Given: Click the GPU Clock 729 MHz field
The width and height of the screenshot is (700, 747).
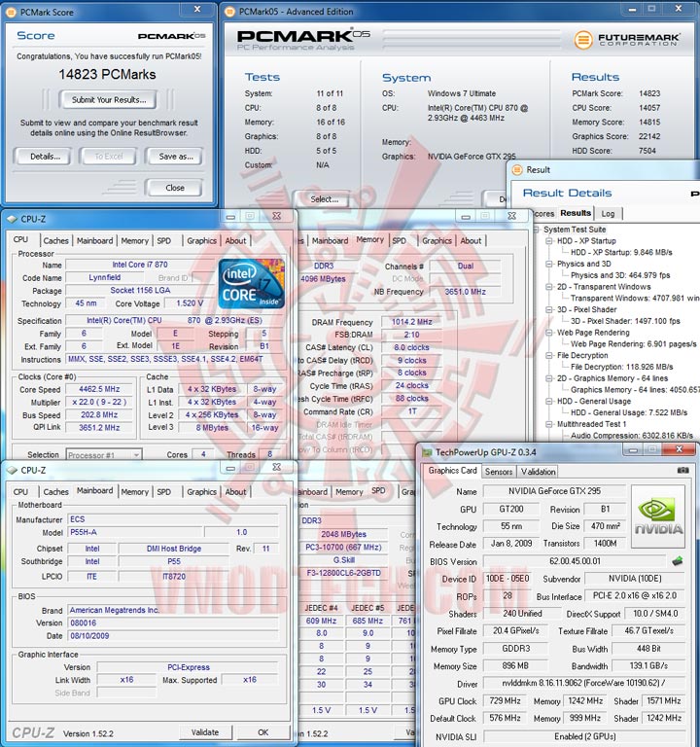Looking at the screenshot, I should tap(505, 700).
